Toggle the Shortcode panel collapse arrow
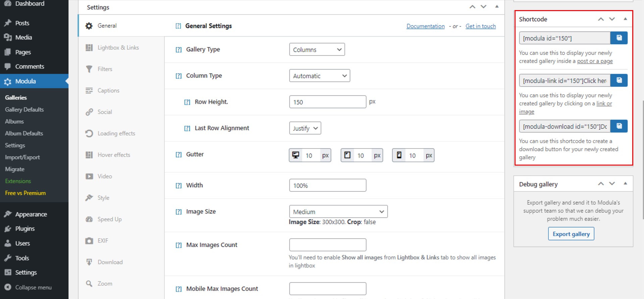 625,19
